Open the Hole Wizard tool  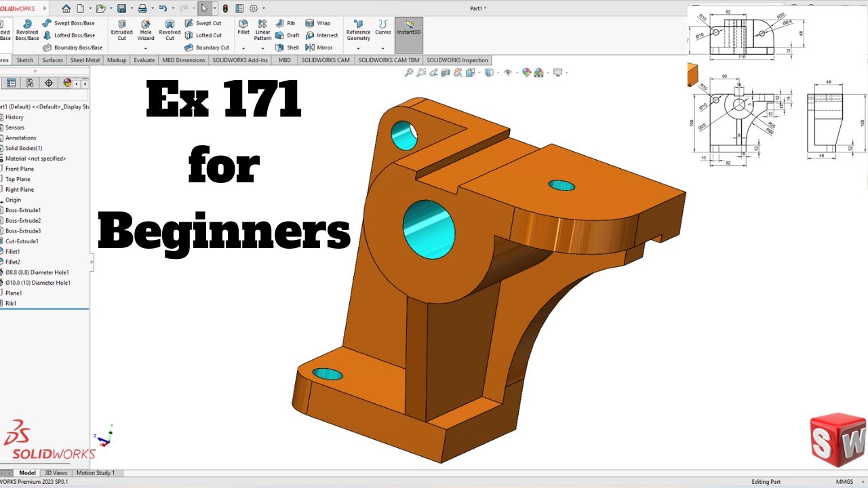146,30
